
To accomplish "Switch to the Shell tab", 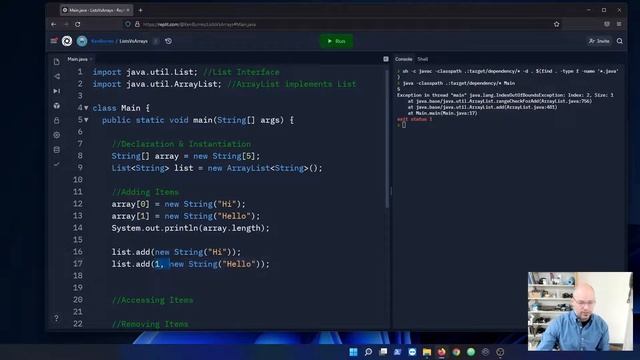I will [x=422, y=59].
